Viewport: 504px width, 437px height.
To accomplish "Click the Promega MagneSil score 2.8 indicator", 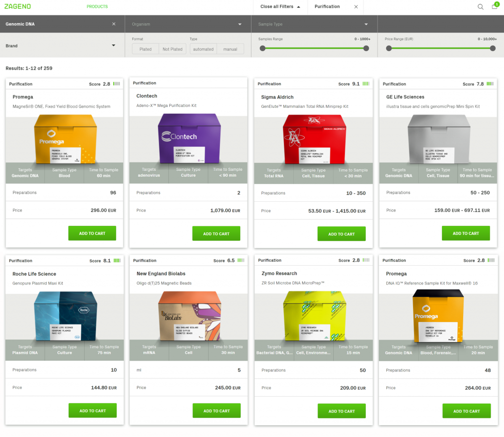I will [x=104, y=84].
